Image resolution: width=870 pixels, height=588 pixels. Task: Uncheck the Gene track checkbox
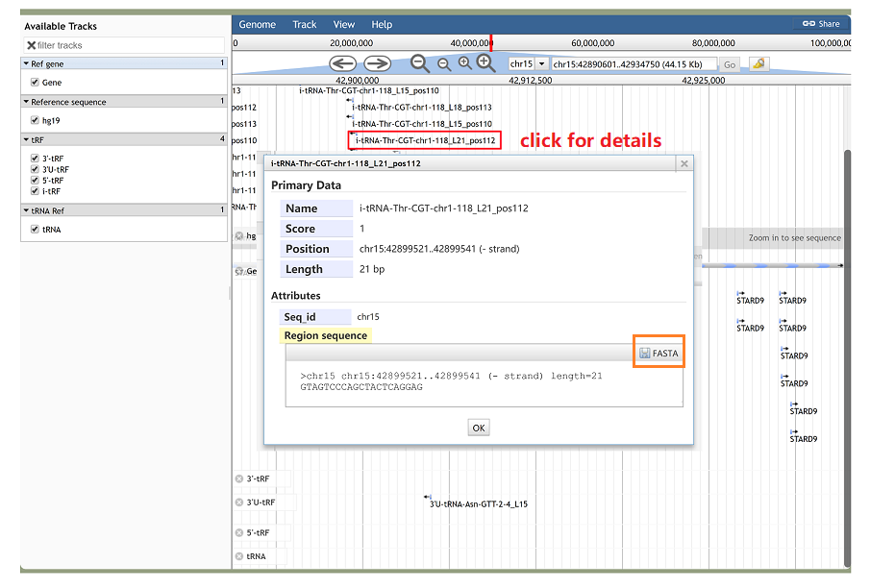[35, 83]
